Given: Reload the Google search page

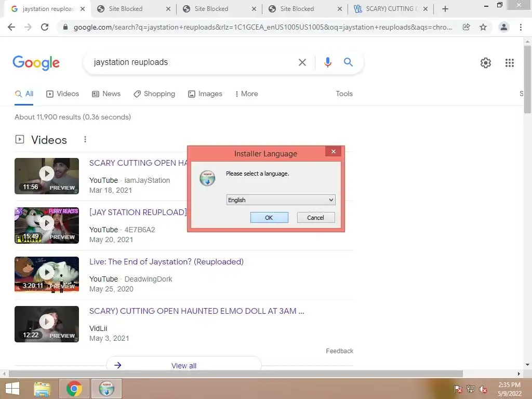Looking at the screenshot, I should [x=45, y=27].
